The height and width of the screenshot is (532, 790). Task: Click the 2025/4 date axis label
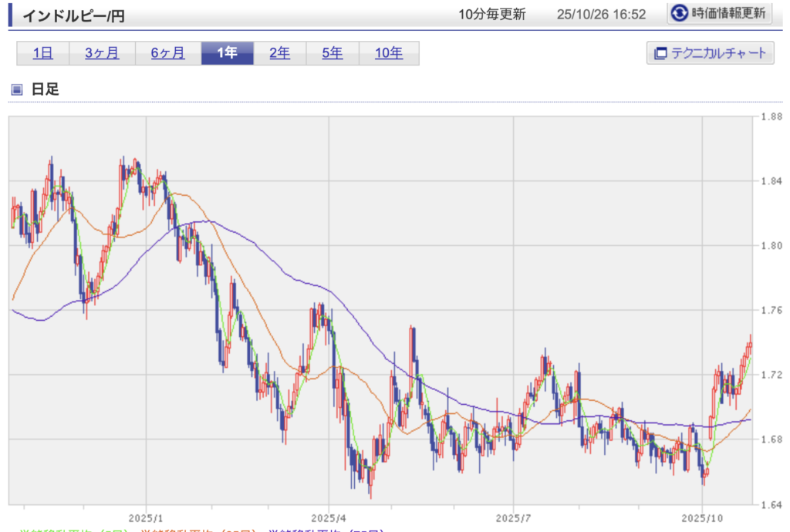pyautogui.click(x=329, y=516)
